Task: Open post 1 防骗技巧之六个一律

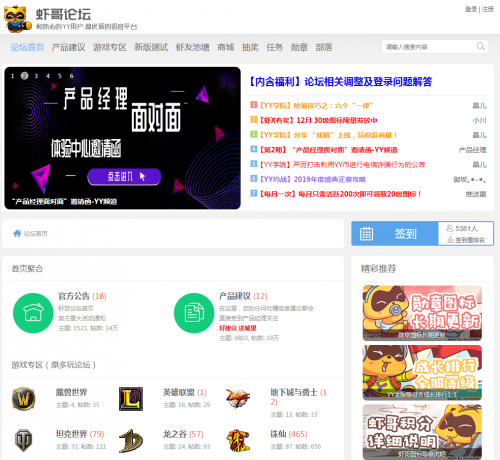Action: (316, 106)
